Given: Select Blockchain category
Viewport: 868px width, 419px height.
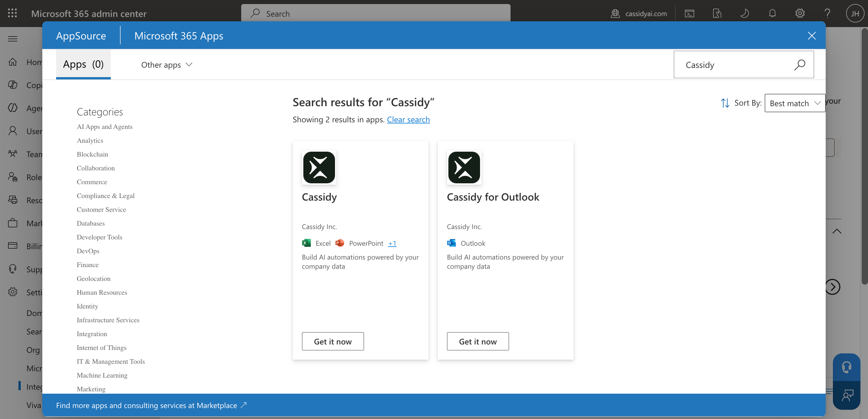Looking at the screenshot, I should [92, 155].
